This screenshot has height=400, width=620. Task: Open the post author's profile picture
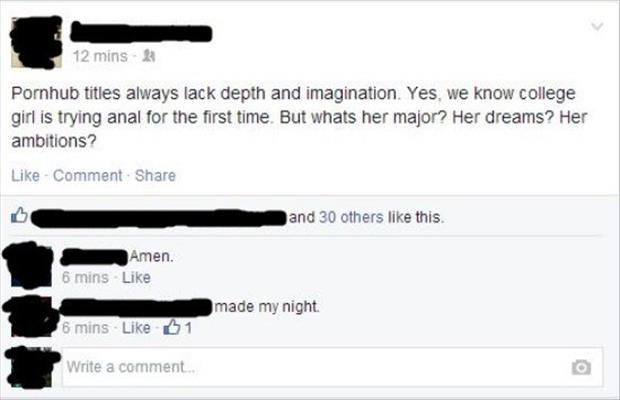[36, 42]
